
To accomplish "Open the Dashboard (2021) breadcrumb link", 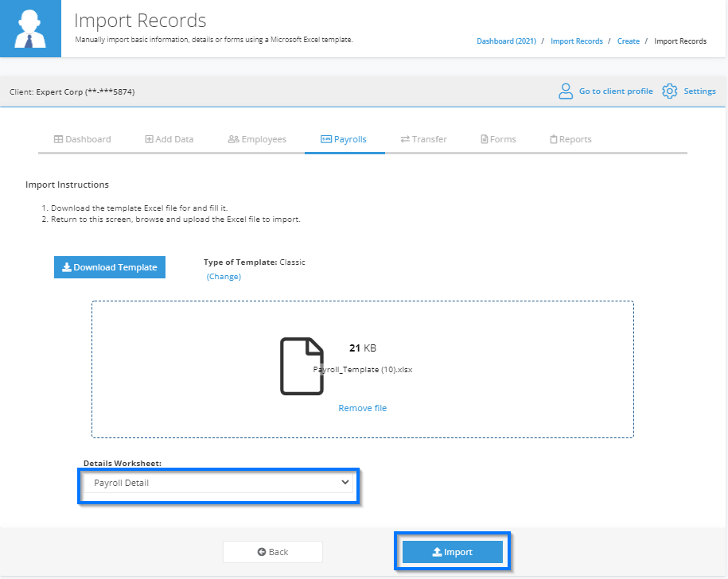I will (x=507, y=41).
